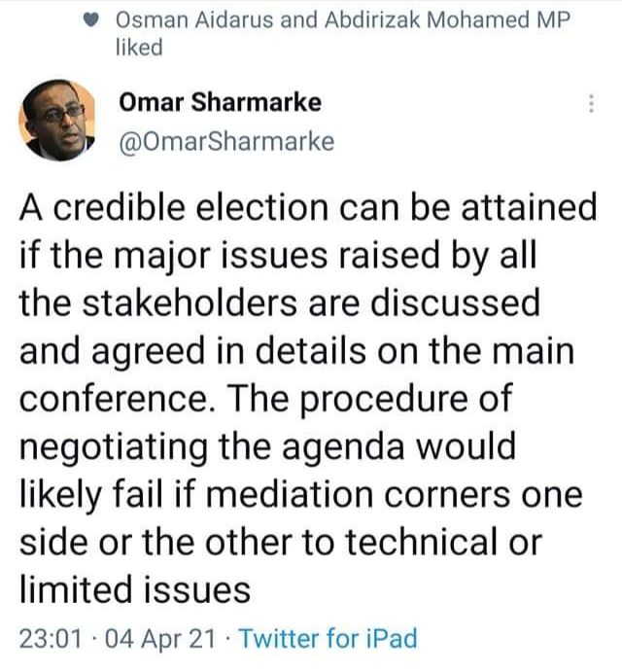Click the last line "limited issues"

click(135, 590)
